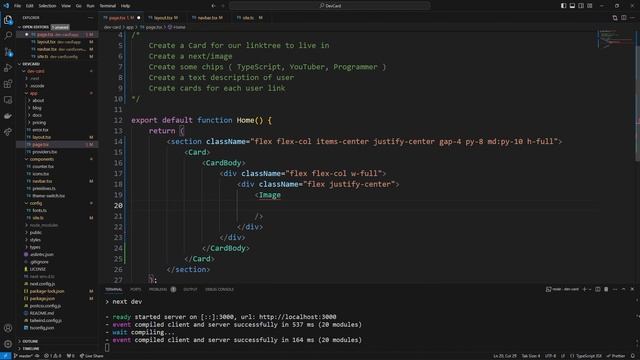
Task: Click the Ln, Col cursor position indicator
Action: click(x=505, y=356)
